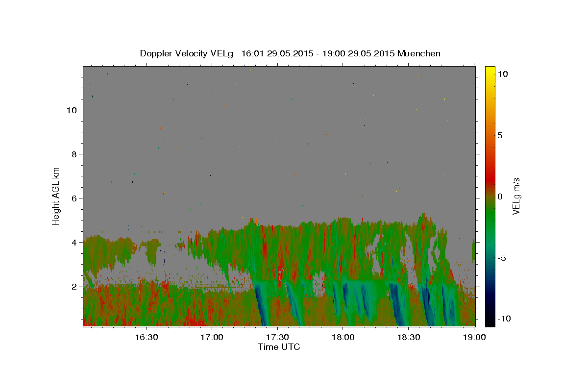Click the height tick label 10 on the left axis
588x392 pixels.
(72, 110)
